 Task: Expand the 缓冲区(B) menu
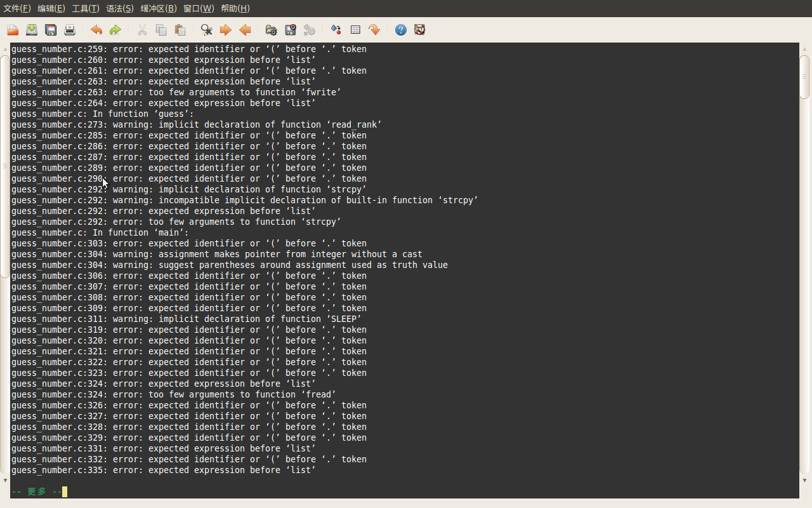point(159,8)
